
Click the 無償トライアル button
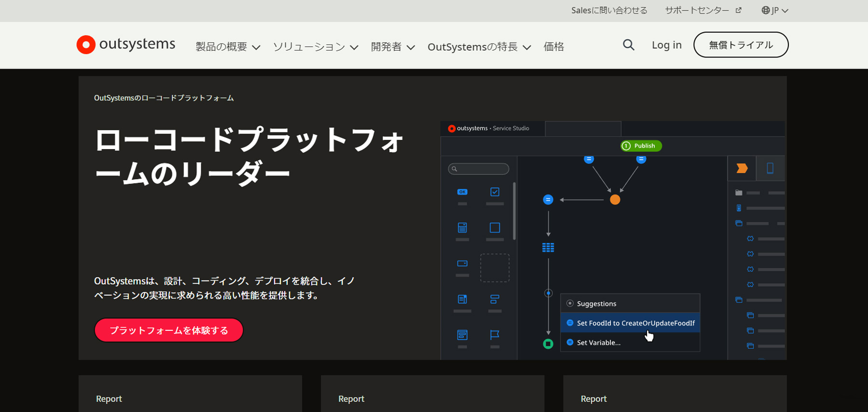click(x=741, y=45)
